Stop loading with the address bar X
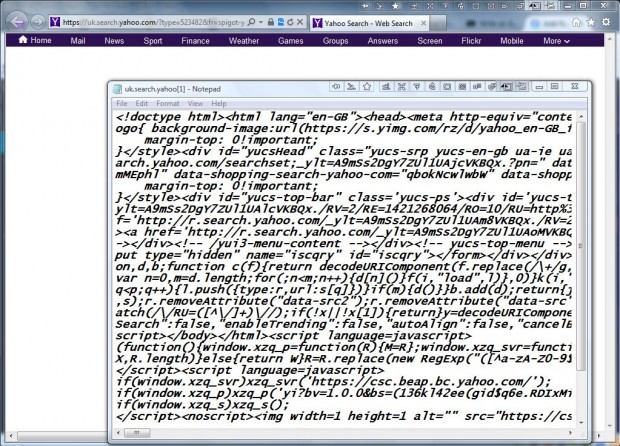Screen dimensions: 620x446 (300, 22)
